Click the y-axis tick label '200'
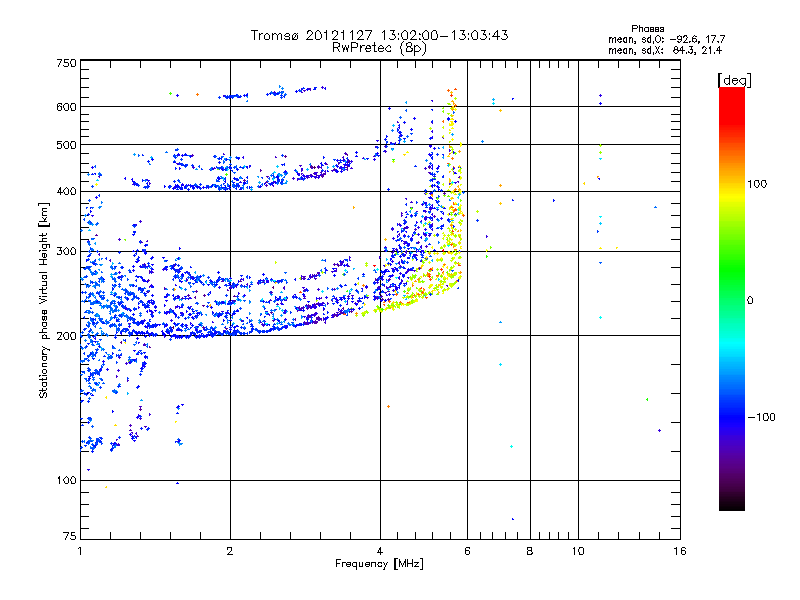 [x=66, y=336]
